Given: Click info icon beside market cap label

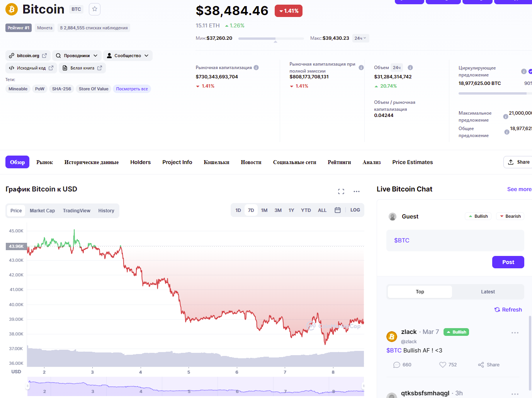Looking at the screenshot, I should pyautogui.click(x=256, y=68).
